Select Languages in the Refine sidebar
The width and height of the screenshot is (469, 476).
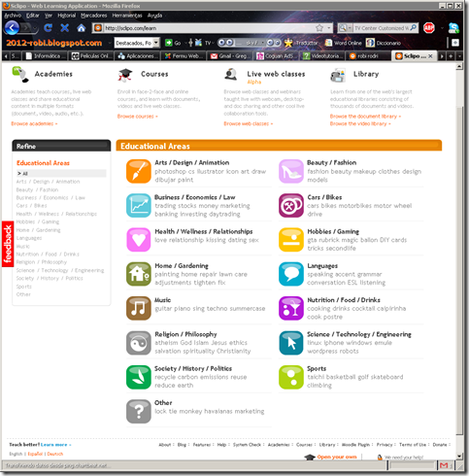[x=29, y=238]
